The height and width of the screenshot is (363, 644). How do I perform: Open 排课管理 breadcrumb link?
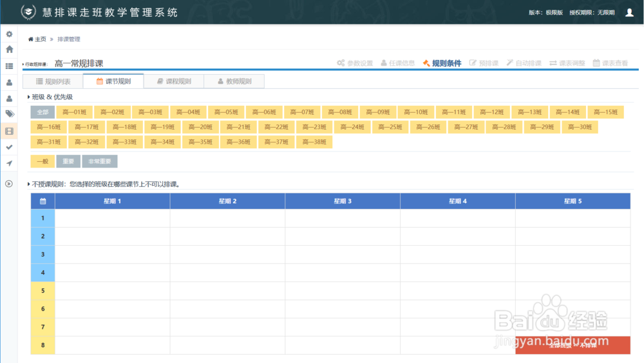click(x=69, y=39)
